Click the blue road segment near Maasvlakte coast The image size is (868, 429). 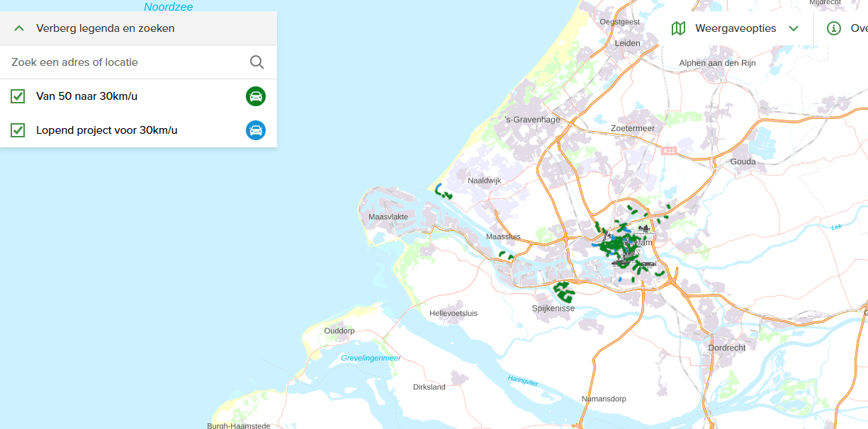[x=439, y=189]
